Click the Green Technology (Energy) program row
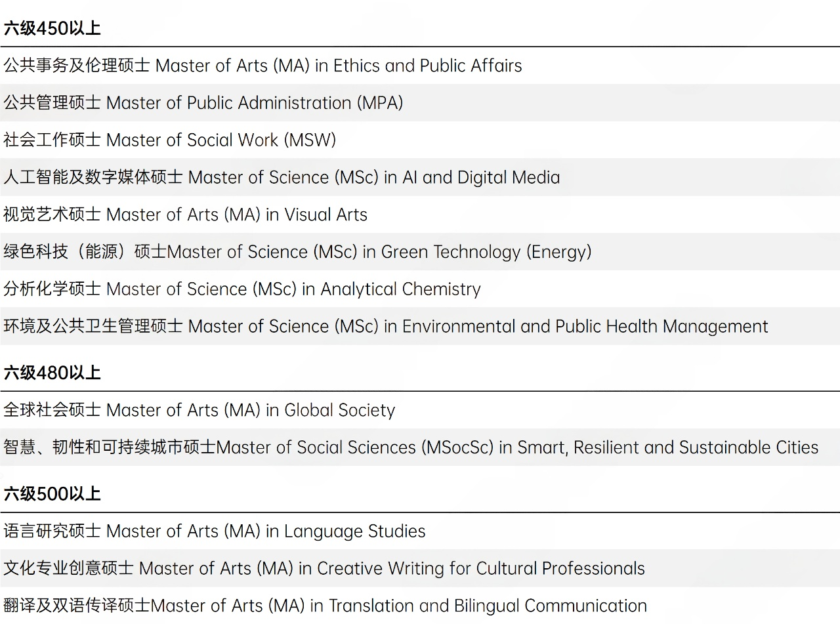The width and height of the screenshot is (840, 624). point(297,252)
